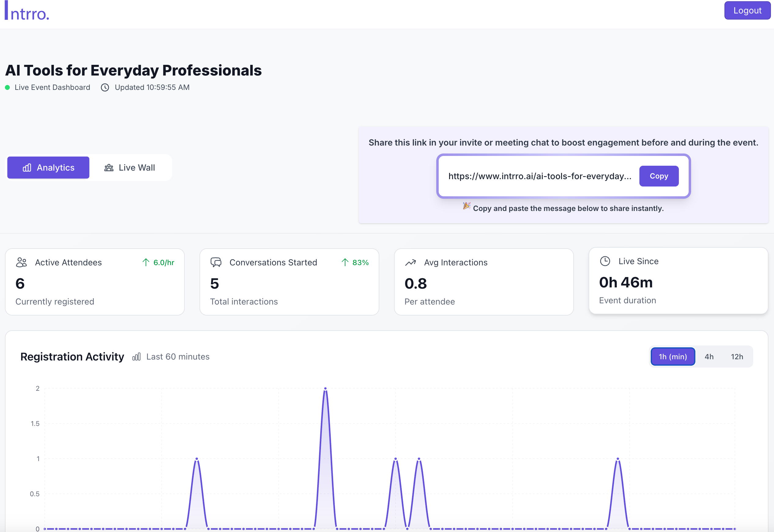Click the Conversations Started chat bubble icon
The image size is (774, 532).
[216, 262]
